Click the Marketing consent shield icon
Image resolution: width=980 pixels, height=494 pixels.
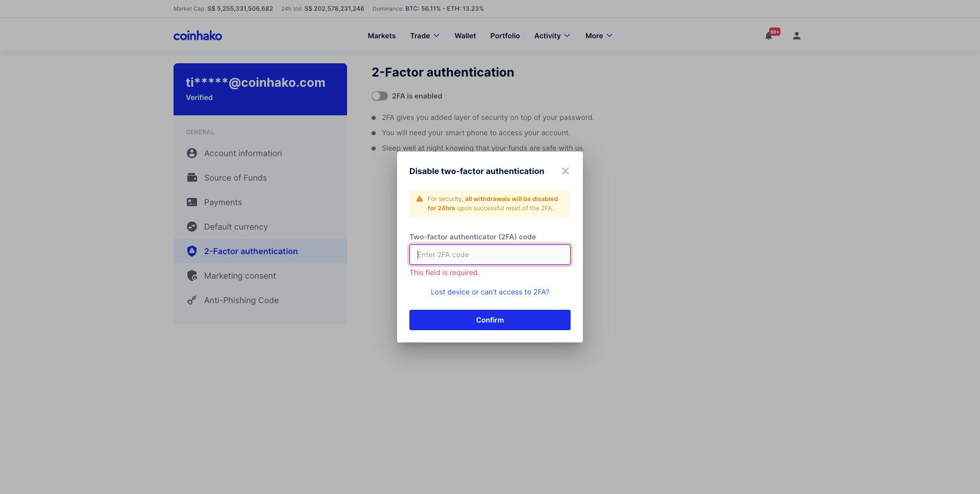[192, 276]
